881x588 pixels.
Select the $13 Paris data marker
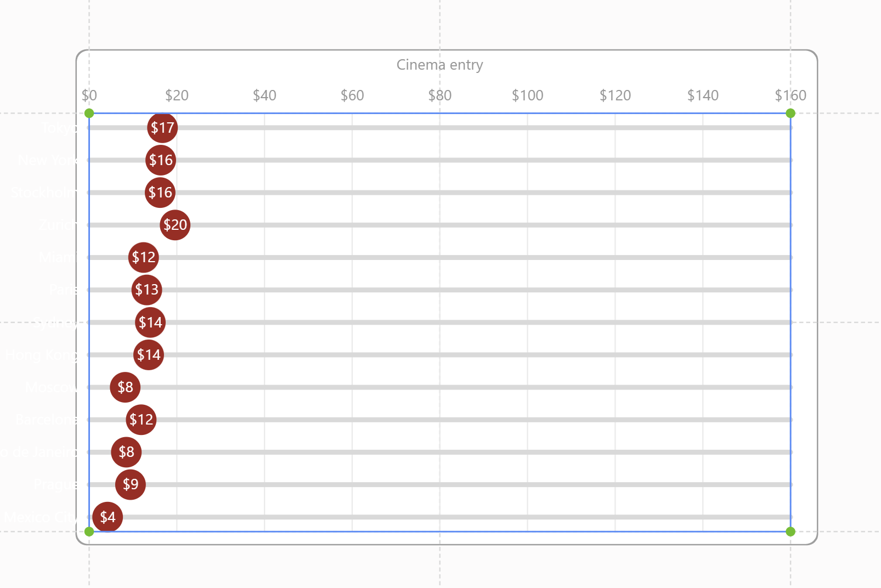pyautogui.click(x=146, y=290)
